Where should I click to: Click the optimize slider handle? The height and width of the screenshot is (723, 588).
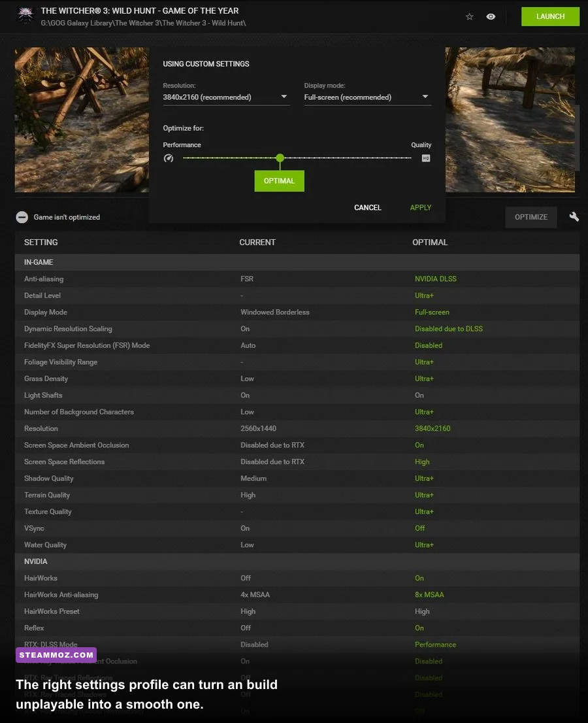point(280,158)
